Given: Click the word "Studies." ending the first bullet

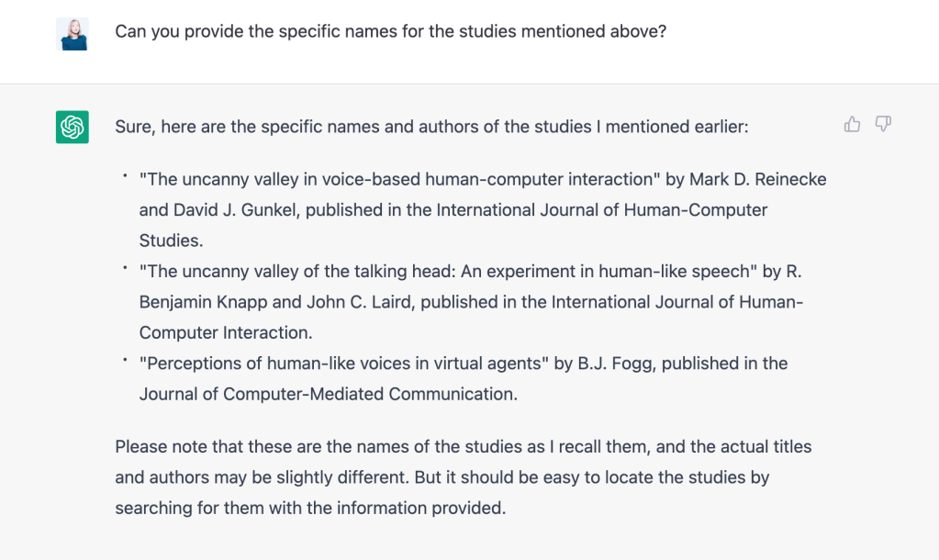Looking at the screenshot, I should coord(171,241).
